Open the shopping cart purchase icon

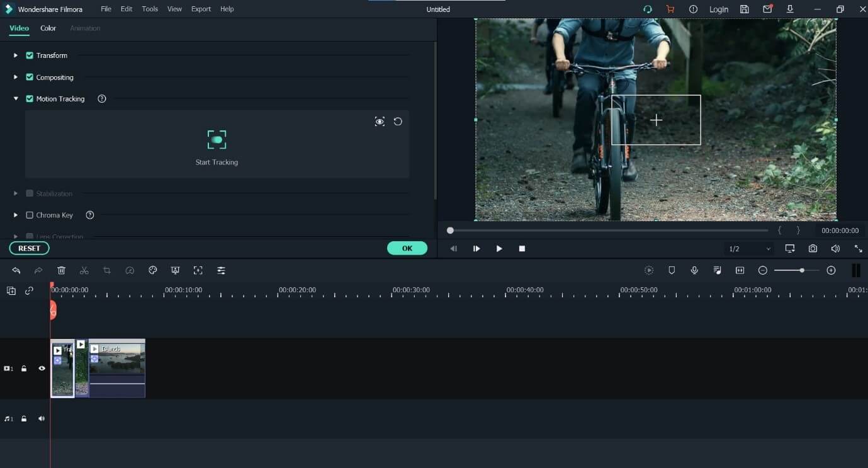tap(670, 9)
